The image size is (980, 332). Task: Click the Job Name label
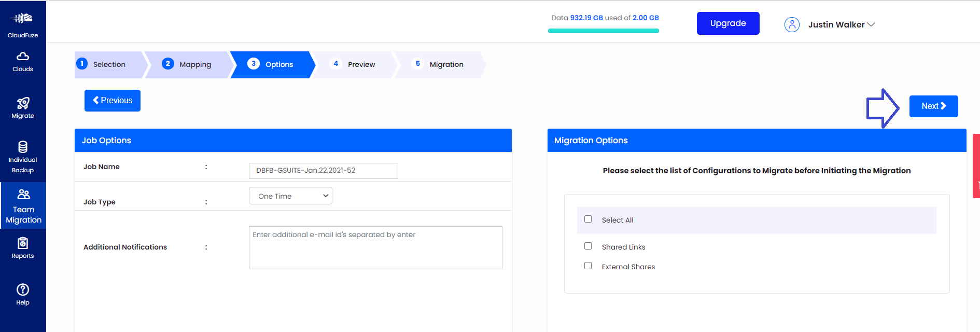point(102,167)
